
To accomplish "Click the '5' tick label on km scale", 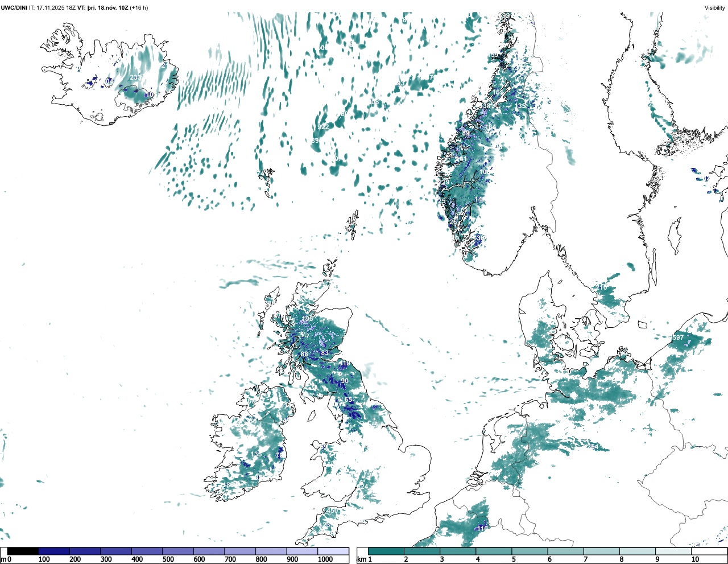I will pyautogui.click(x=514, y=559).
